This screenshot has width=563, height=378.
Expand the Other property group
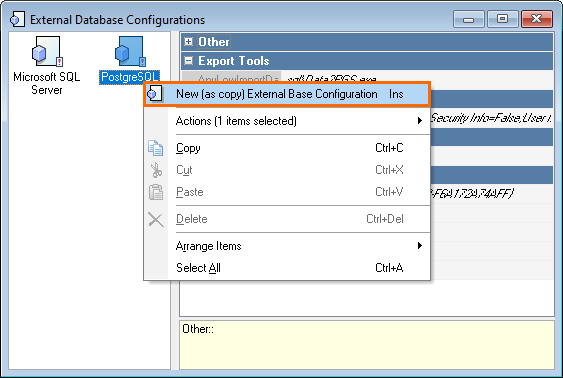(x=189, y=42)
